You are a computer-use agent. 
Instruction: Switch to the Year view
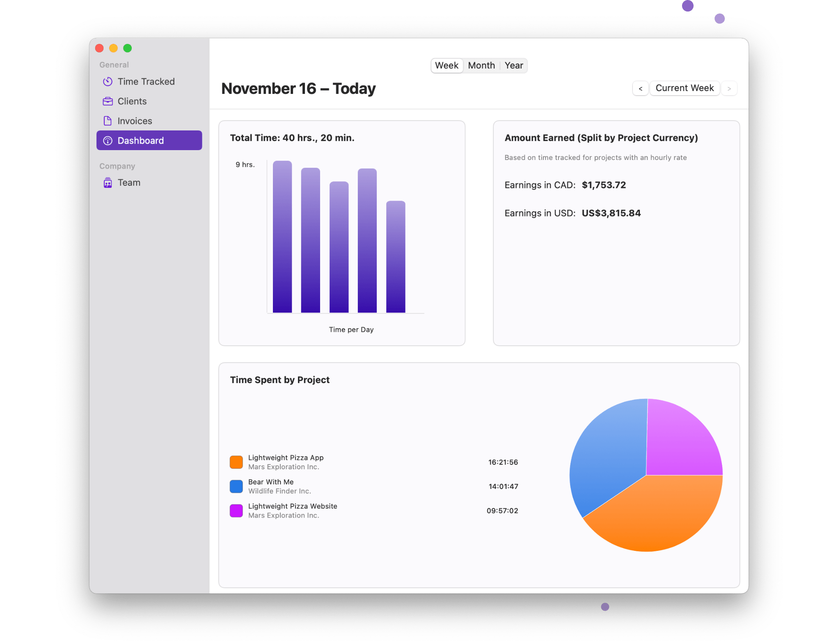(x=514, y=65)
